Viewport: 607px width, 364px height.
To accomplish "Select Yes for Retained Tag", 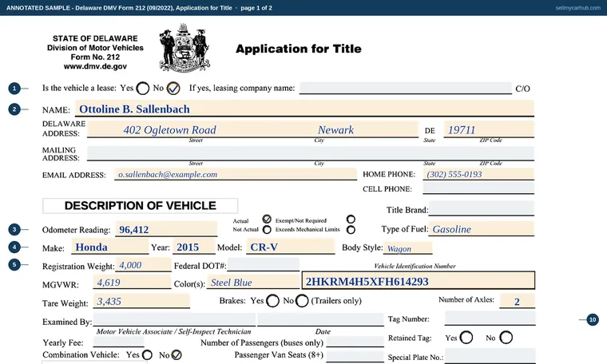I will (x=466, y=338).
